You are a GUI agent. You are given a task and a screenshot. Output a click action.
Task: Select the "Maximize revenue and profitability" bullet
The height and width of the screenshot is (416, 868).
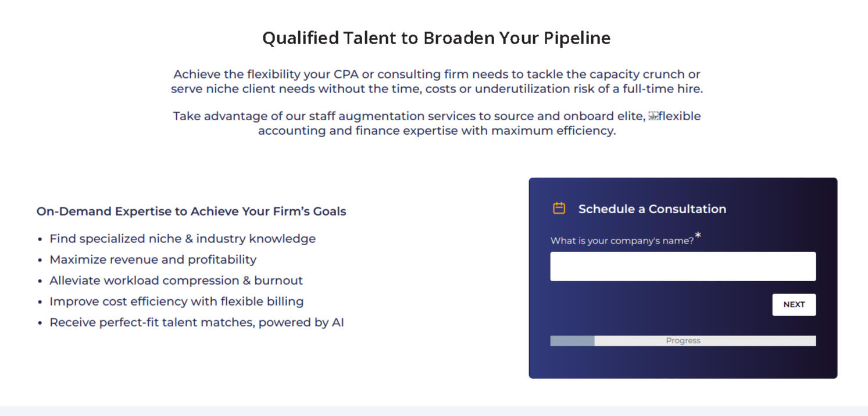[x=153, y=260]
